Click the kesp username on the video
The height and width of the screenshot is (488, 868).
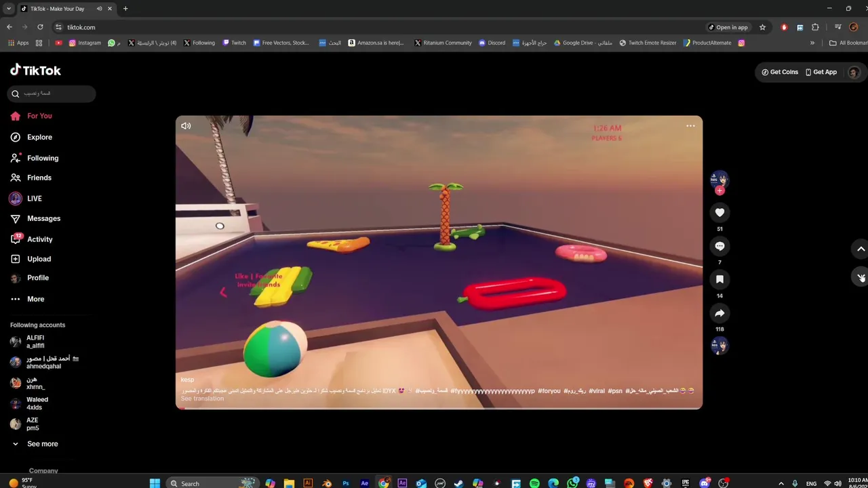click(187, 380)
